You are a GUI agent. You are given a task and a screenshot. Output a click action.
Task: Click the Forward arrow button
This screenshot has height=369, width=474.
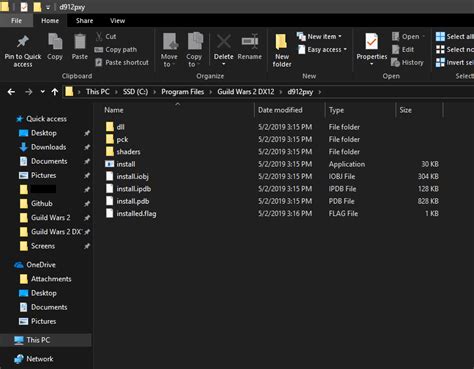[29, 92]
